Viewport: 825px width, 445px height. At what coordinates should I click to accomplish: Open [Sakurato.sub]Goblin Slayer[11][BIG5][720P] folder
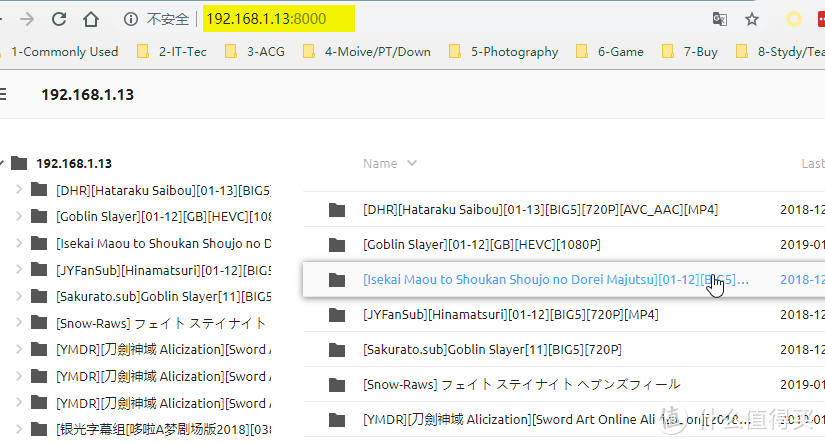(492, 350)
